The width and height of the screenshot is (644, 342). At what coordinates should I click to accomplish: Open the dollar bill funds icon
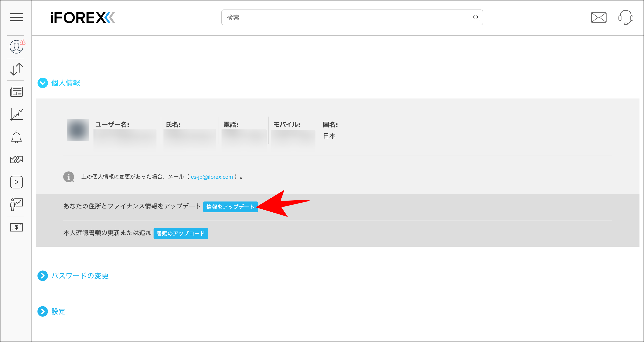click(16, 227)
